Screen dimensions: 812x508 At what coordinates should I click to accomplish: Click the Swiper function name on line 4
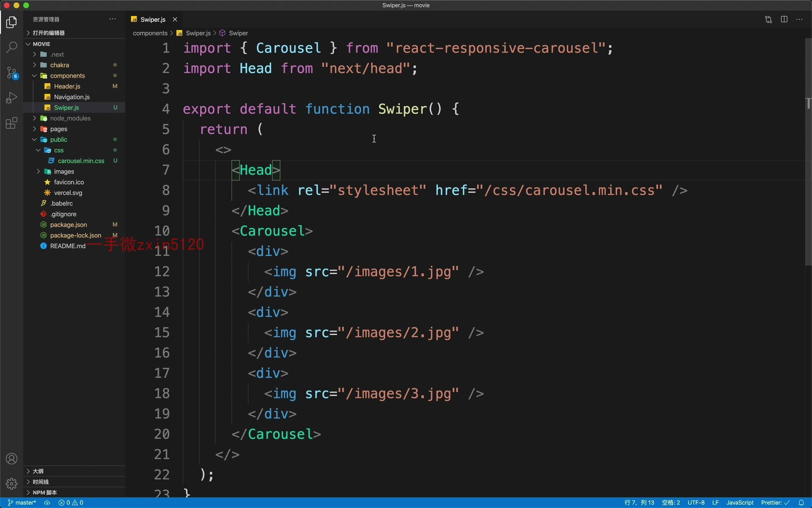pyautogui.click(x=403, y=109)
